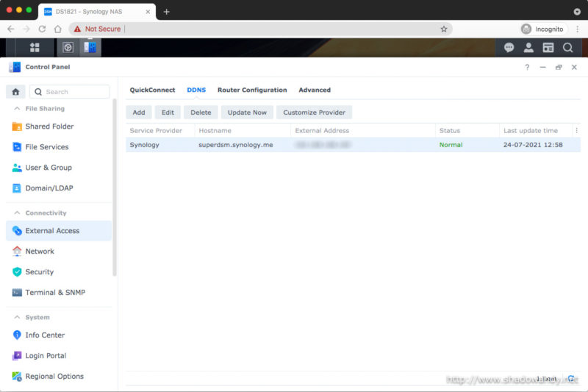Click the Normal status text
This screenshot has height=392, width=588.
pos(451,145)
